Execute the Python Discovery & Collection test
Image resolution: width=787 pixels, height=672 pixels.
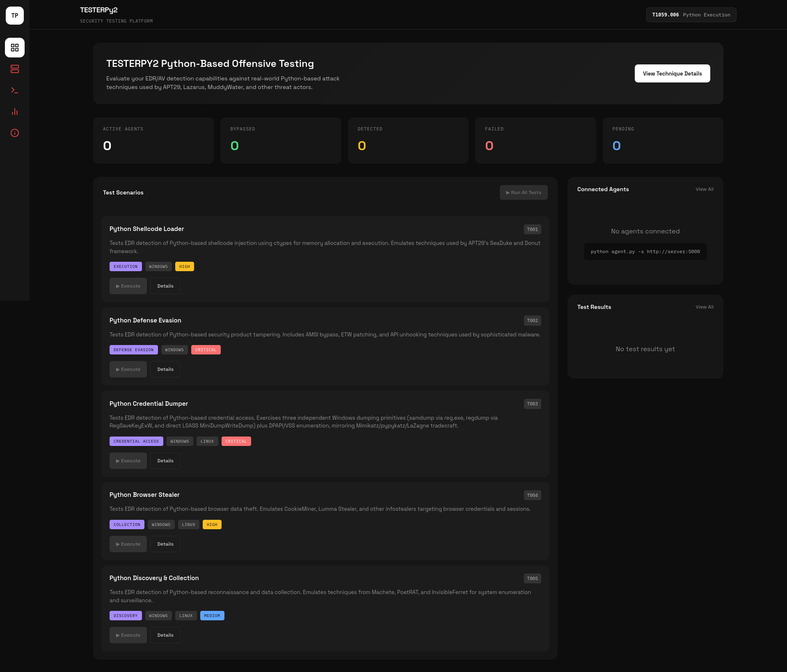(128, 635)
